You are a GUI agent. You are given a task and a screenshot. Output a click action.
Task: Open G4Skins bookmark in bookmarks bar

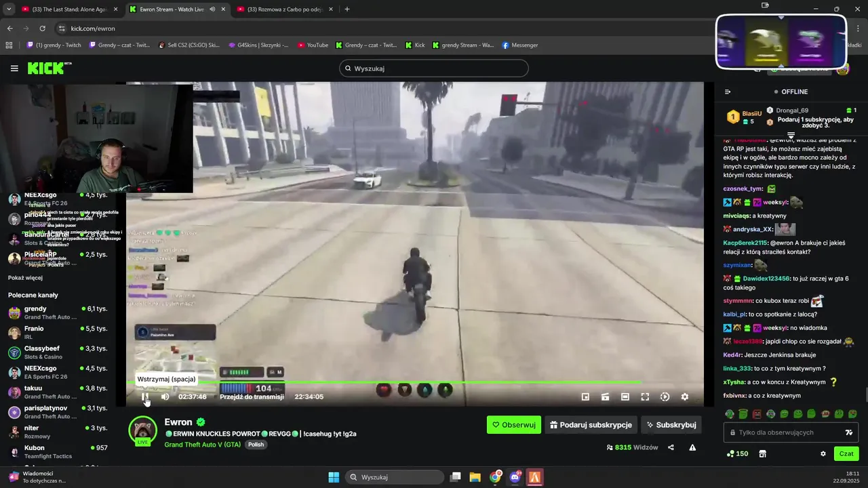point(258,45)
